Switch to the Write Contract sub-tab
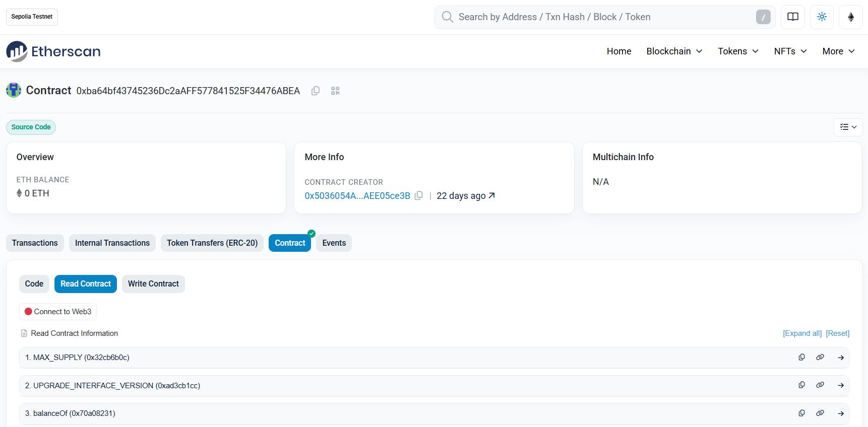Image resolution: width=868 pixels, height=427 pixels. pyautogui.click(x=153, y=284)
